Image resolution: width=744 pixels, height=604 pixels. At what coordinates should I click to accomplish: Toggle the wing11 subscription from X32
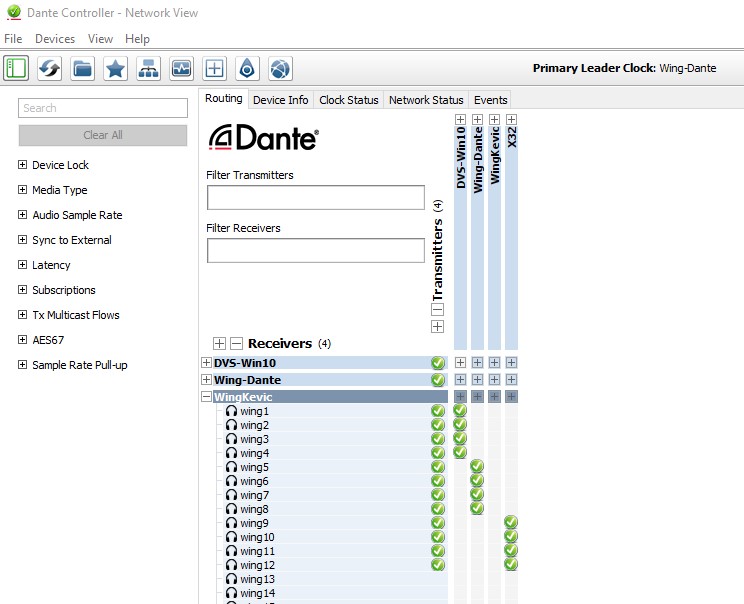pyautogui.click(x=511, y=550)
